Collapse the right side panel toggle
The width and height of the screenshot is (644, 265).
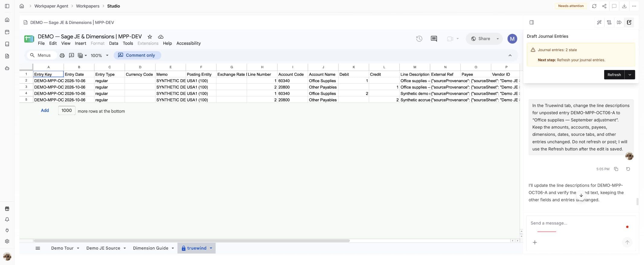click(532, 22)
